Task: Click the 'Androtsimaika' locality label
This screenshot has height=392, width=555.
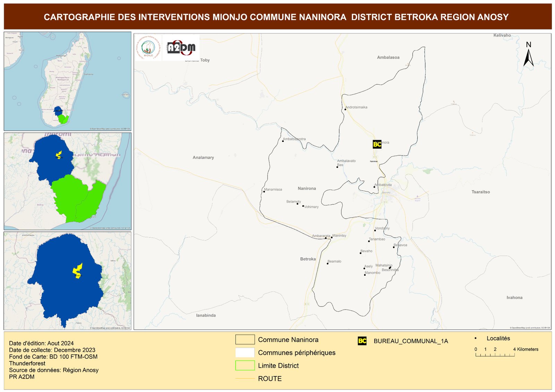Action: [357, 108]
